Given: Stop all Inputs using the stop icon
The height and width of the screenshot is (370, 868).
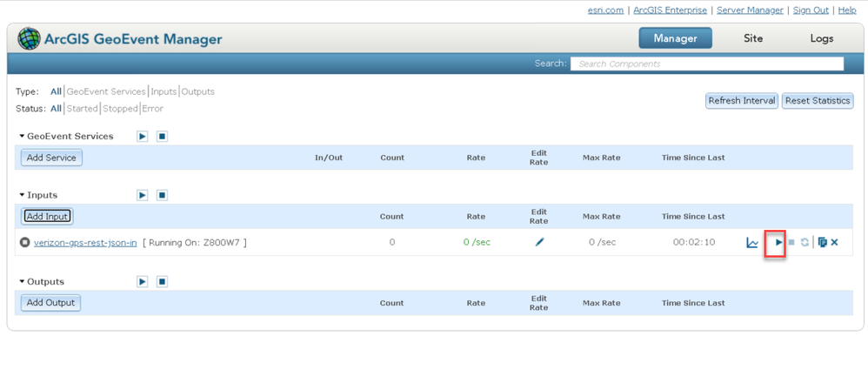Looking at the screenshot, I should pos(162,195).
